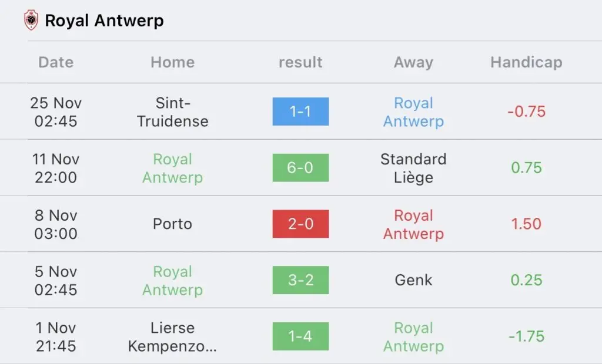
Task: Open the green 6-0 result badge
Action: (x=300, y=168)
